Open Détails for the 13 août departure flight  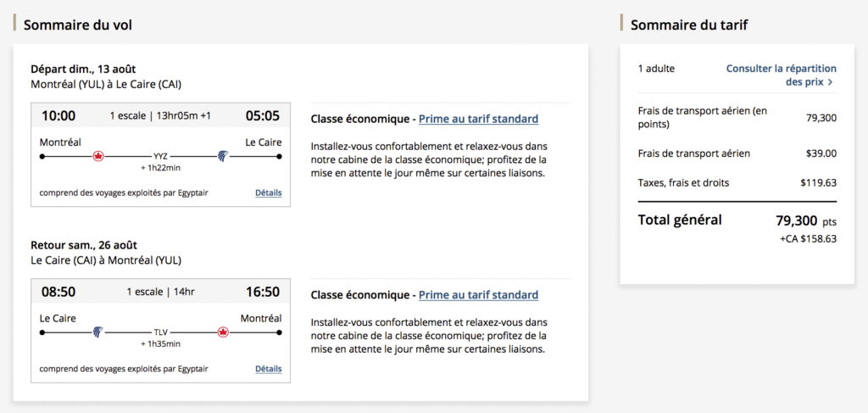point(268,193)
